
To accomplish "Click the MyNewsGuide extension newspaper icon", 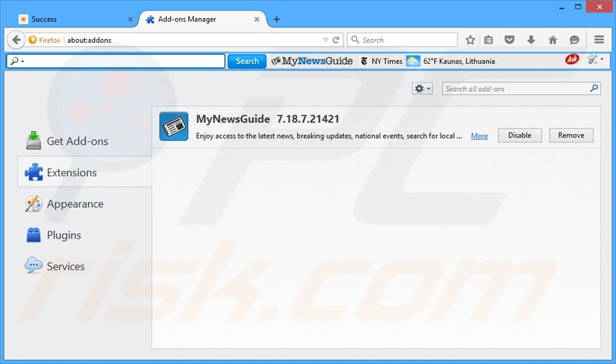I will [174, 126].
